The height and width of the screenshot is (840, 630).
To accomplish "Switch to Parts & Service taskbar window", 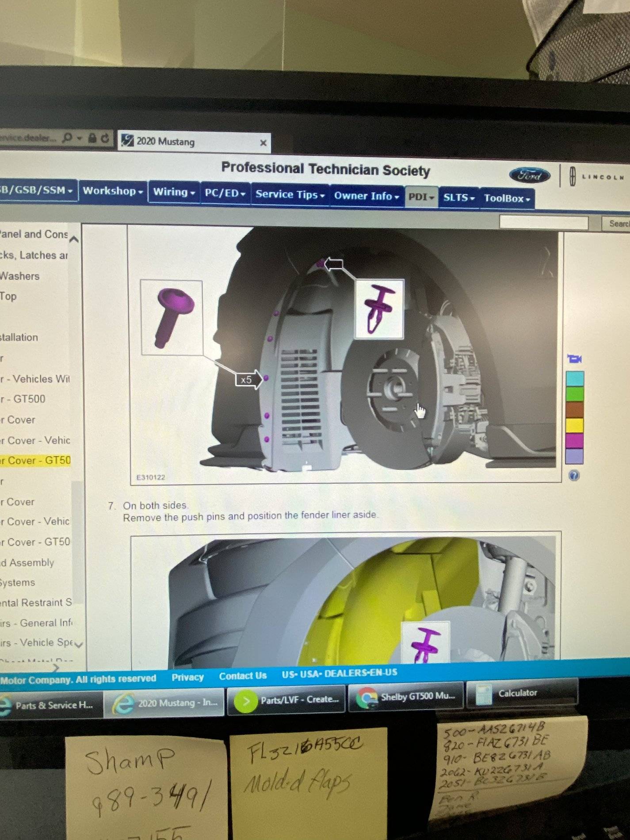I will click(51, 705).
